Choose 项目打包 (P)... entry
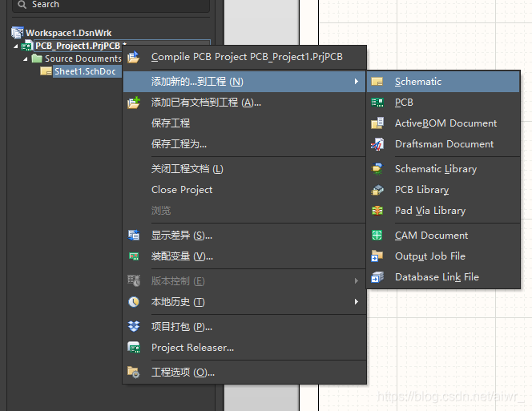Viewport: 532px width, 411px height. coord(244,327)
